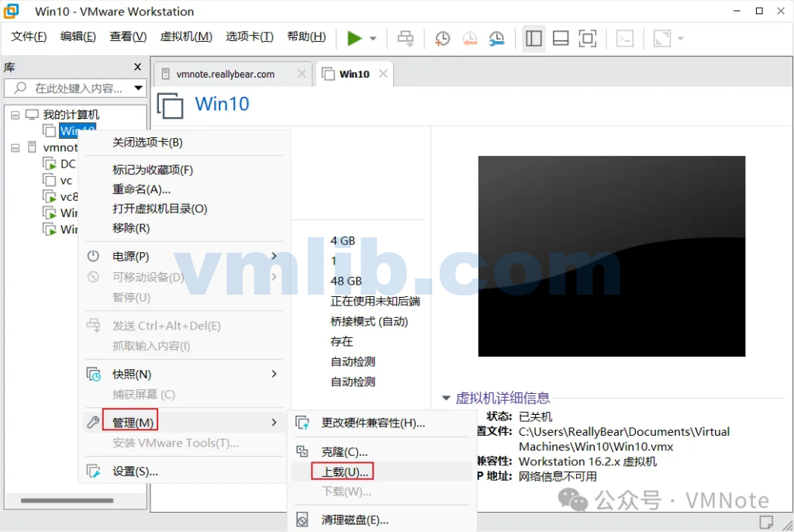Open the 选项卡(T) menu
Screen dimensions: 794x532
pos(250,36)
